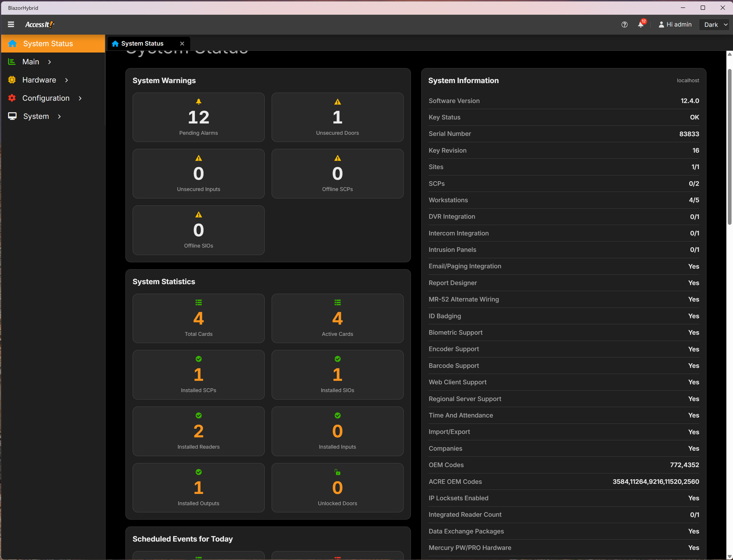
Task: Switch to the System Status tab
Action: click(142, 44)
